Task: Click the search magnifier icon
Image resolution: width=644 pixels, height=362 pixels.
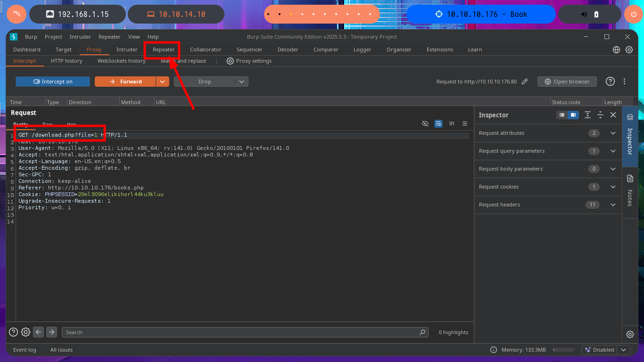Action: (x=422, y=332)
